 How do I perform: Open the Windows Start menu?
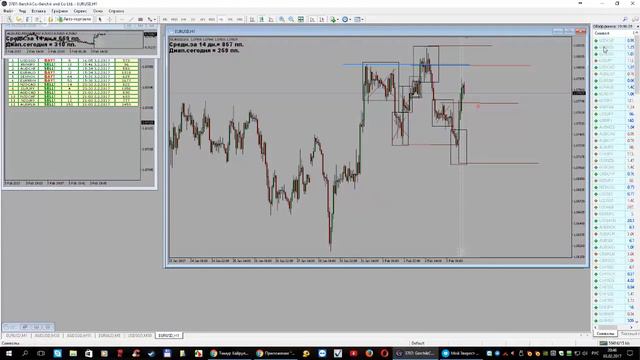pyautogui.click(x=8, y=353)
